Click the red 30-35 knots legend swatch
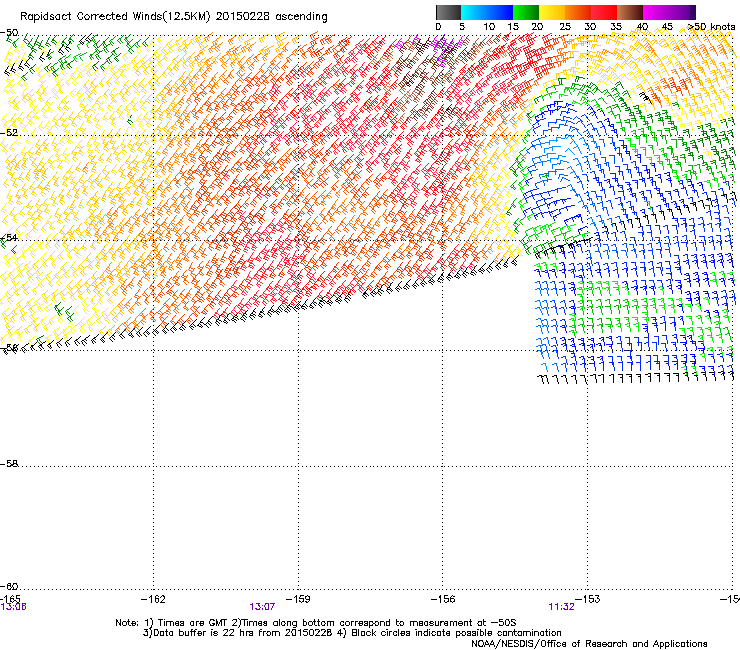The image size is (740, 650). pyautogui.click(x=604, y=12)
